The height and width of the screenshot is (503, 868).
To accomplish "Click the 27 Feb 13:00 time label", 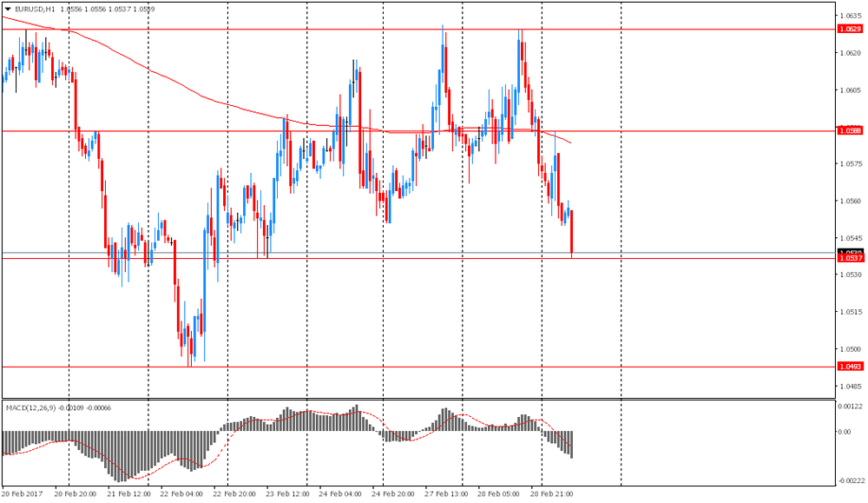I will tap(446, 493).
